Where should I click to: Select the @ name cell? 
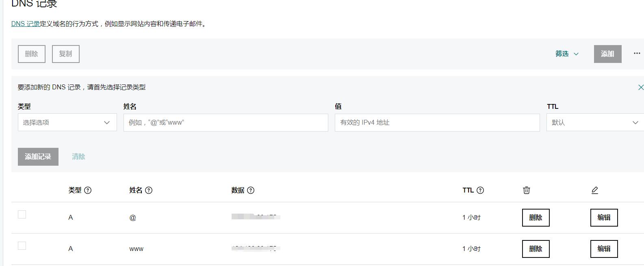[133, 218]
